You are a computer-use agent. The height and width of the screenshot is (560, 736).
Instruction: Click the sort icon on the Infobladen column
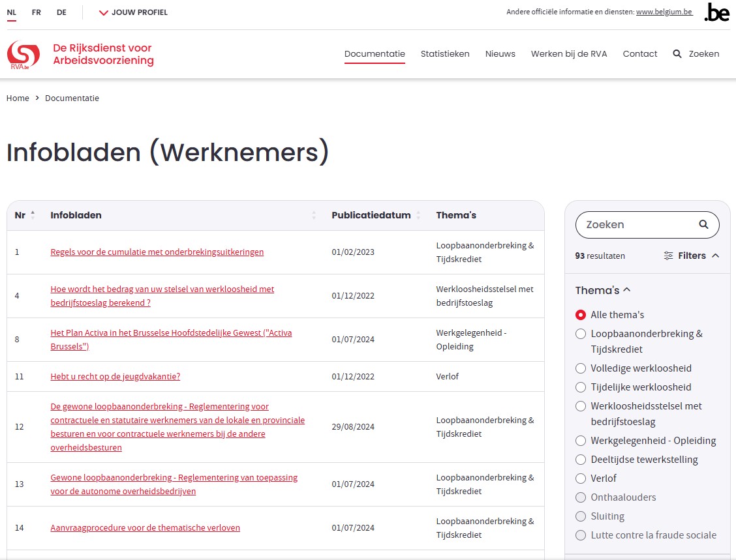click(x=314, y=215)
